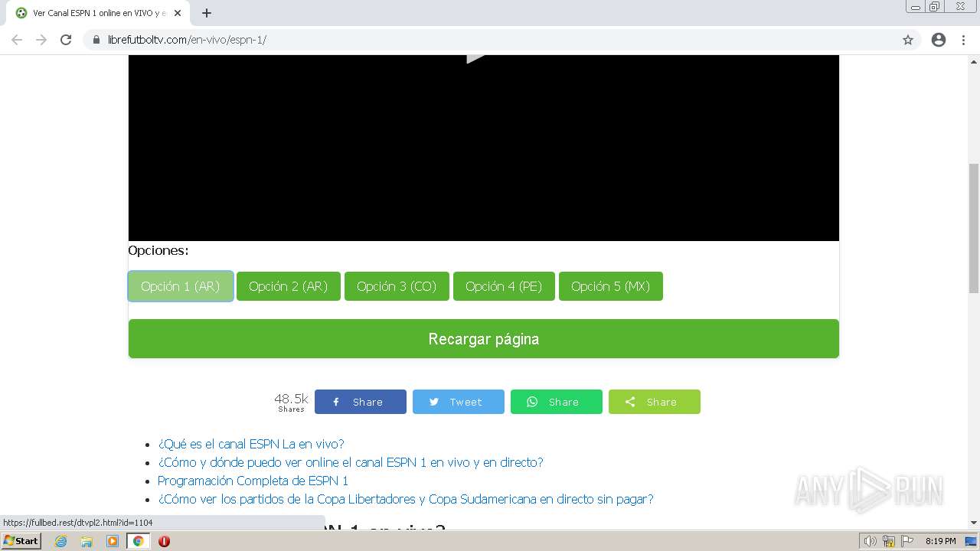Open the Chrome profile account icon
The width and height of the screenshot is (980, 551).
pyautogui.click(x=939, y=40)
